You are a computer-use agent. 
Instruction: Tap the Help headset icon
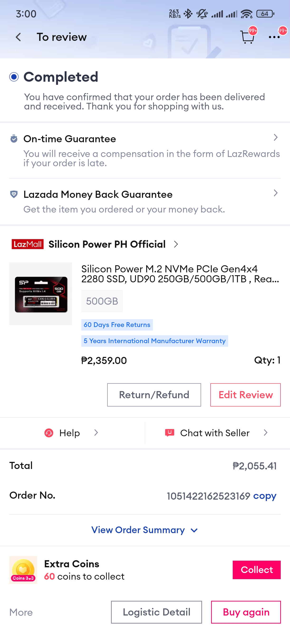(x=49, y=433)
